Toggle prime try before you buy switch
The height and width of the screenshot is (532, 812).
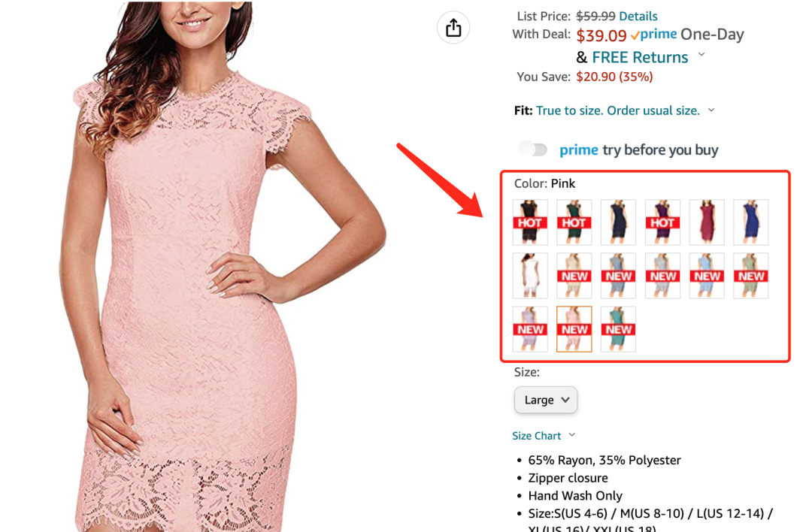(533, 150)
